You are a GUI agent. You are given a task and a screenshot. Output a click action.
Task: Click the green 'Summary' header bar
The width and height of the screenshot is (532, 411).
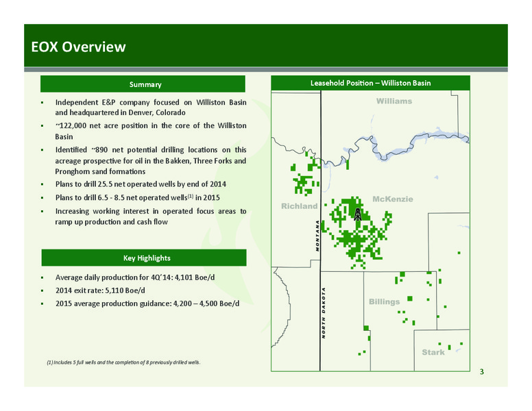143,84
